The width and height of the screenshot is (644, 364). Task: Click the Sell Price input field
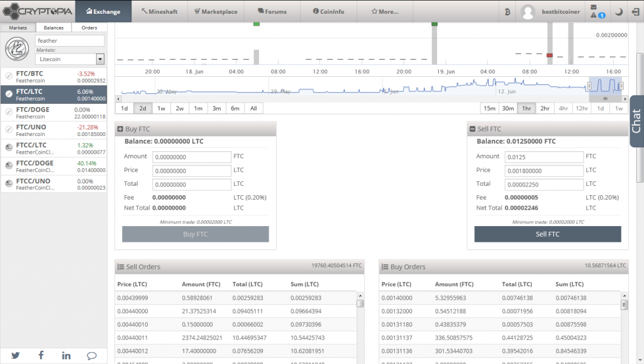[544, 171]
